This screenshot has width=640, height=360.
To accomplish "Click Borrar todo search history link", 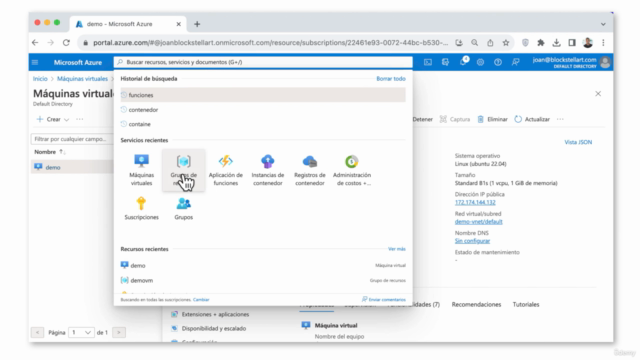I will point(391,79).
